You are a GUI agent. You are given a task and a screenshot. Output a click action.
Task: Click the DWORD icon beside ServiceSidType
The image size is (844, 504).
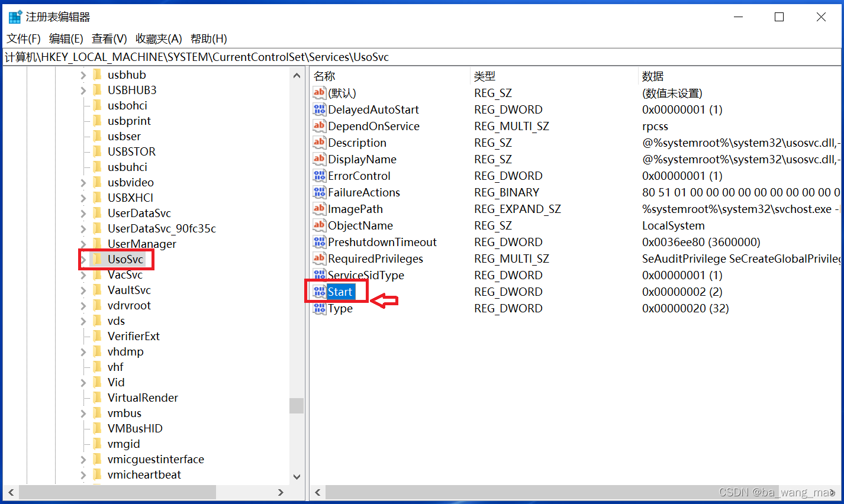click(320, 274)
